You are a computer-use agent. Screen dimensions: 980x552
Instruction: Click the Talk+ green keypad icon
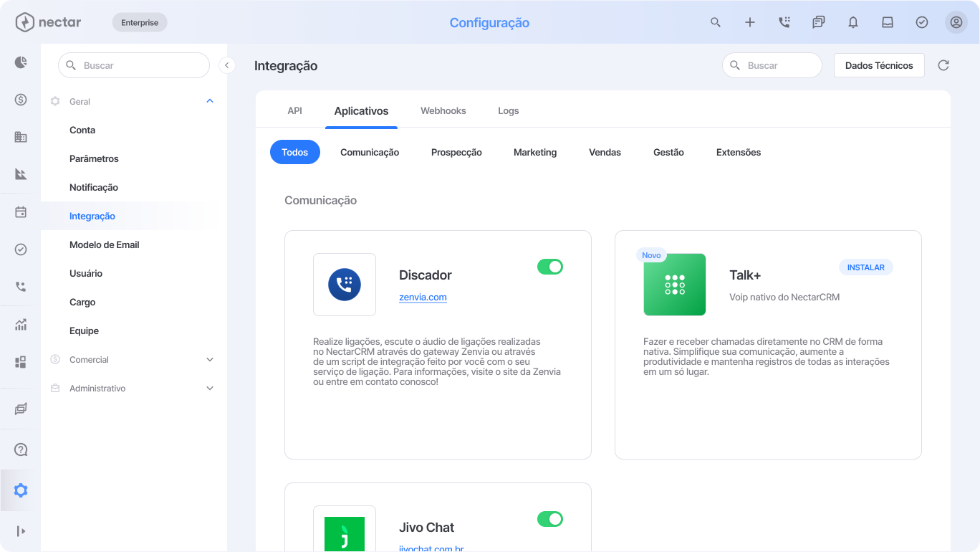[675, 285]
